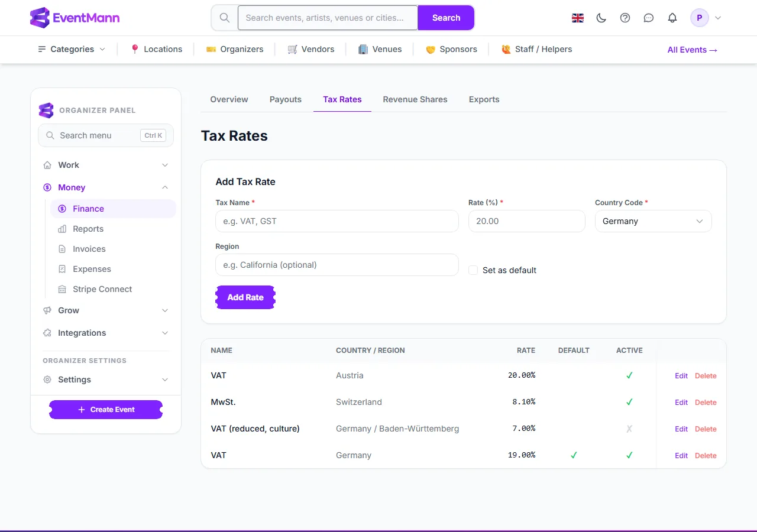Image resolution: width=757 pixels, height=532 pixels.
Task: Click the Add Rate button
Action: (x=245, y=297)
